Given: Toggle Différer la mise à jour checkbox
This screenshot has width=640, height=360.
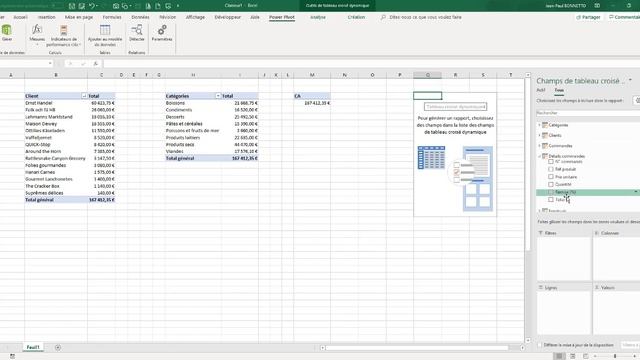Looking at the screenshot, I should pyautogui.click(x=540, y=345).
